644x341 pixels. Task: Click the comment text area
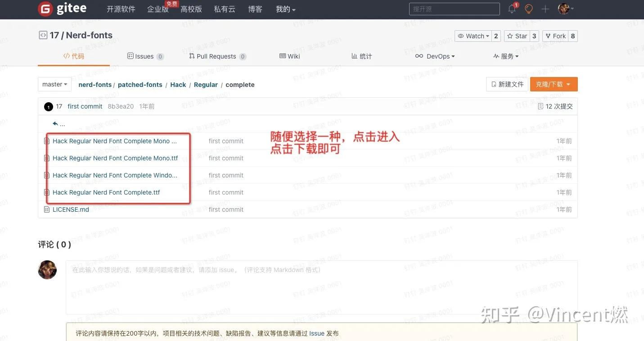point(322,287)
